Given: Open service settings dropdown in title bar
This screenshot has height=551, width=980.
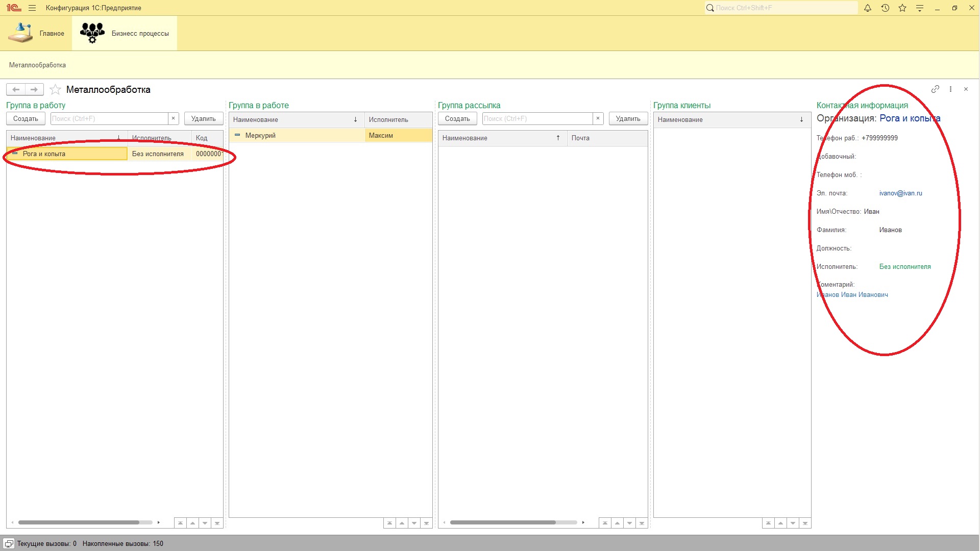Looking at the screenshot, I should (920, 8).
